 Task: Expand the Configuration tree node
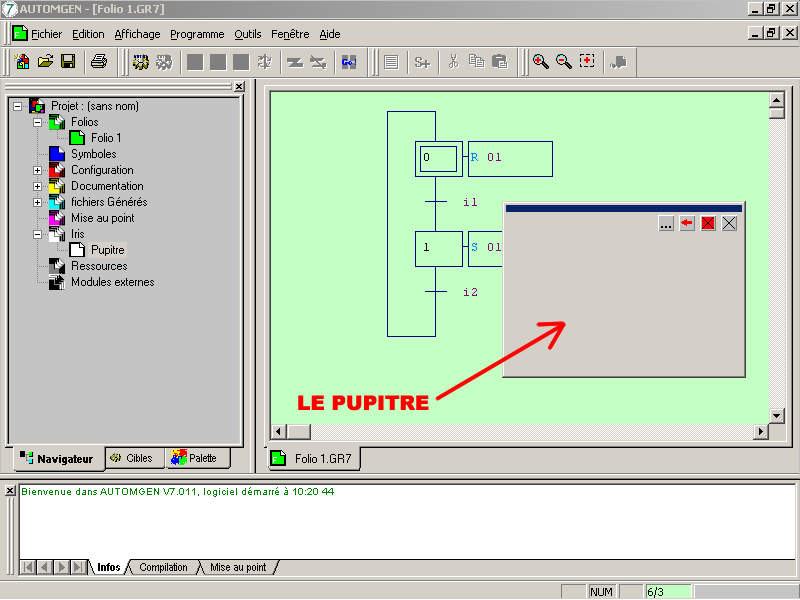click(38, 170)
